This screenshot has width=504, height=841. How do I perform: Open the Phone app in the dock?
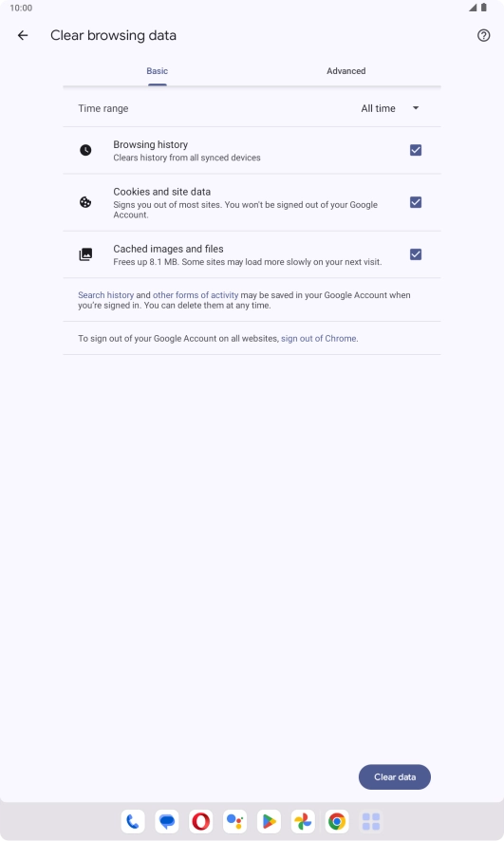(133, 821)
